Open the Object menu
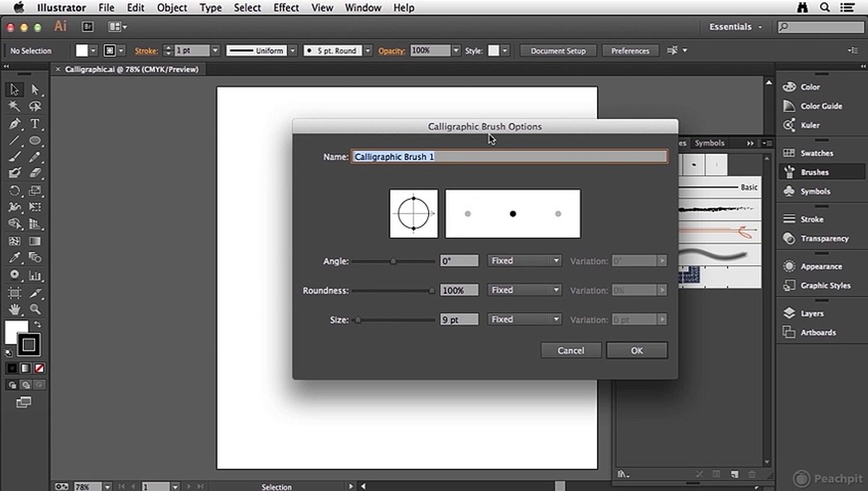 pos(172,8)
